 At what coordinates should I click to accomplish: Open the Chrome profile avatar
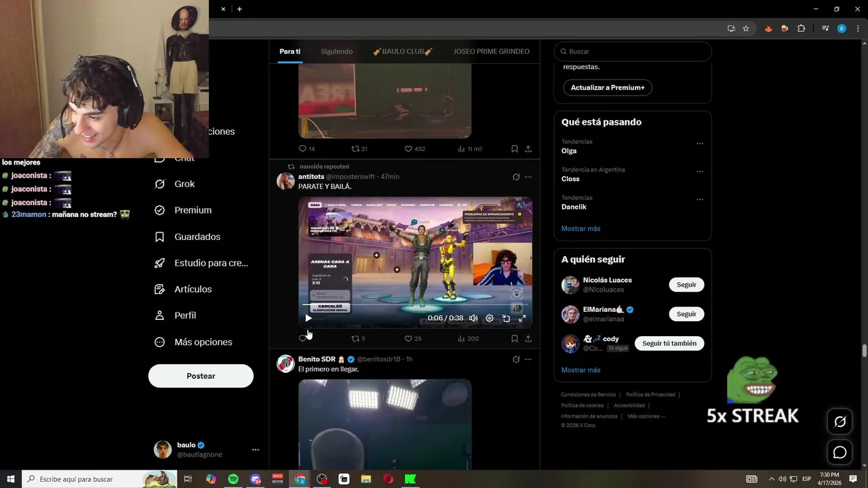pos(842,28)
